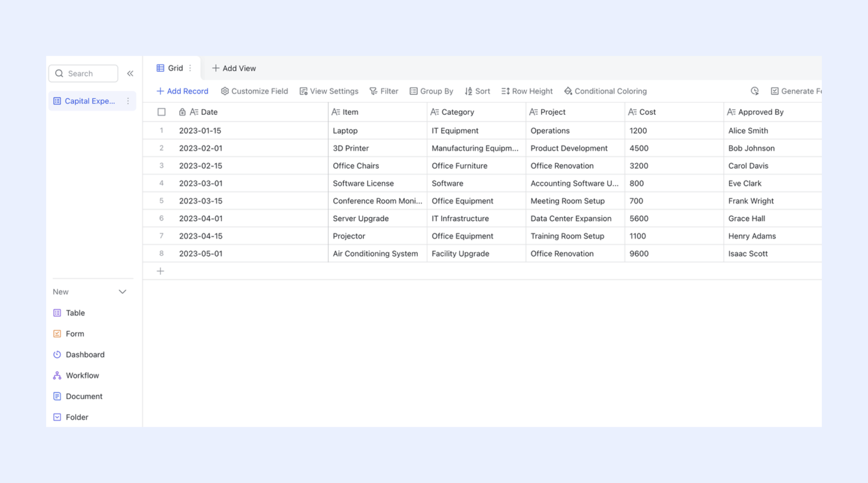
Task: Click the View Settings icon
Action: pos(304,91)
